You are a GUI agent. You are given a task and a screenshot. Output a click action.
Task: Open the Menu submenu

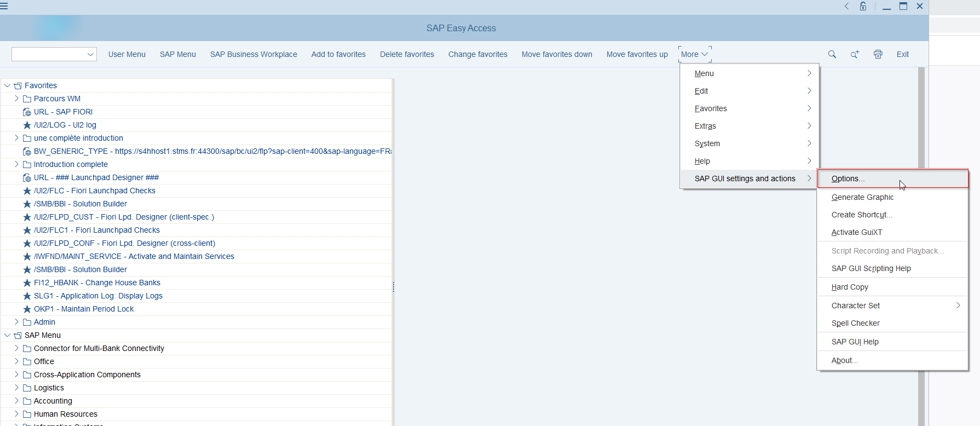click(x=750, y=73)
